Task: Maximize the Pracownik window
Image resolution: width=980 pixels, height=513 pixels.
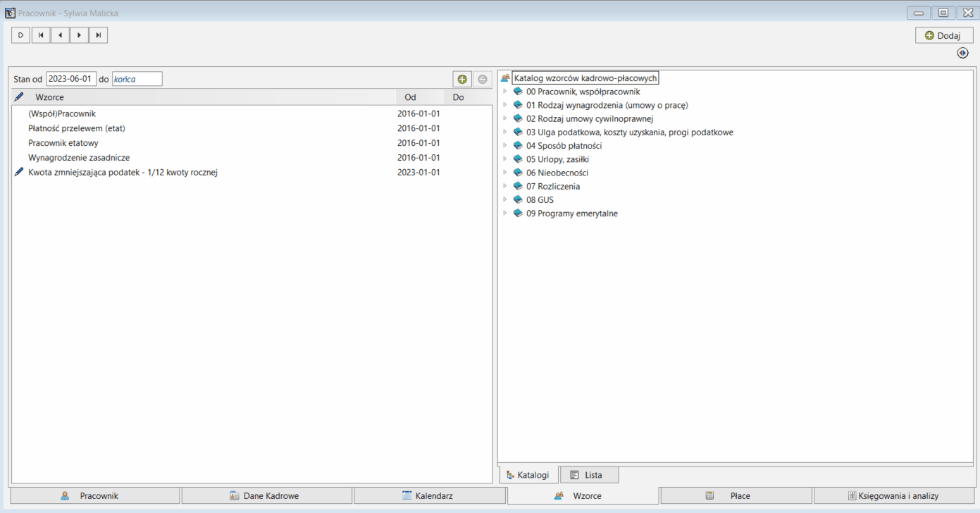Action: click(x=943, y=13)
